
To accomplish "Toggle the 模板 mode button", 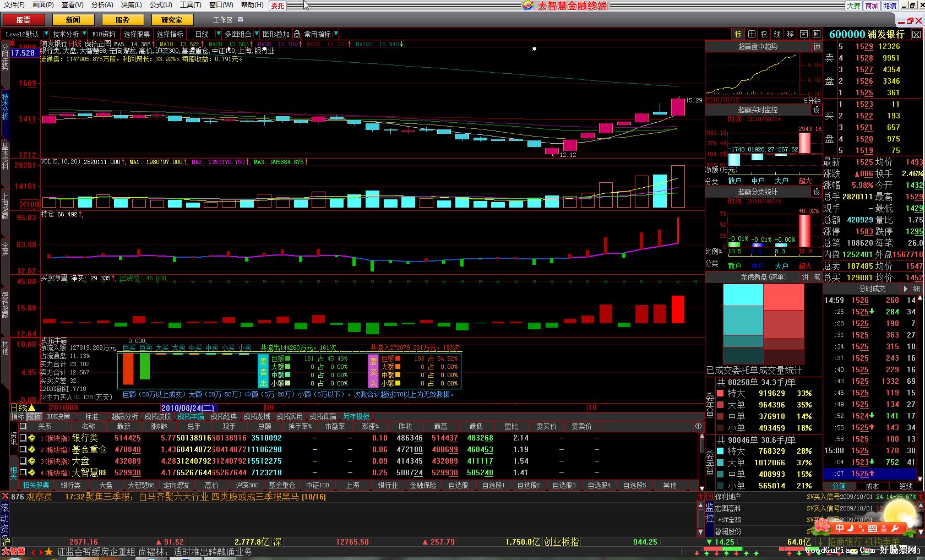I will (x=34, y=417).
